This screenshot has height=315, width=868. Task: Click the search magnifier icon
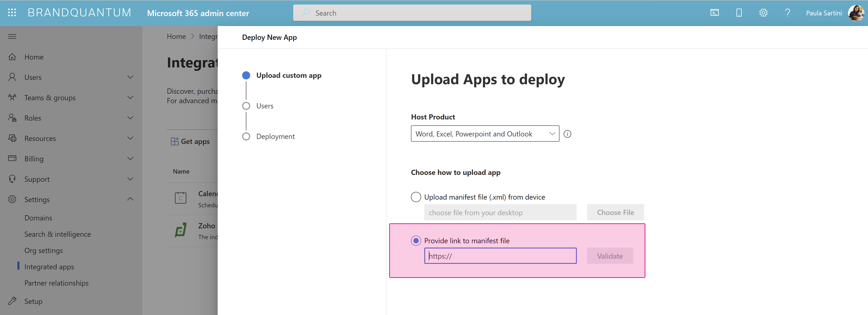305,13
